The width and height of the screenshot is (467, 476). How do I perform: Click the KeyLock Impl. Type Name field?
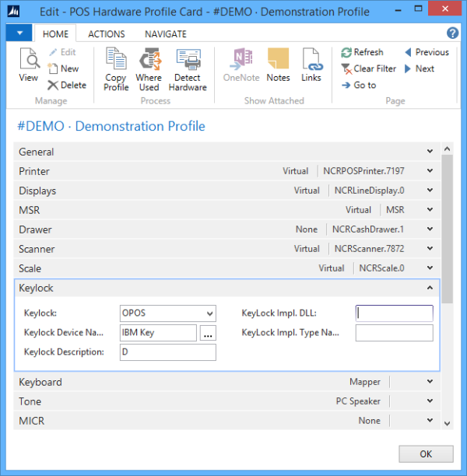394,333
